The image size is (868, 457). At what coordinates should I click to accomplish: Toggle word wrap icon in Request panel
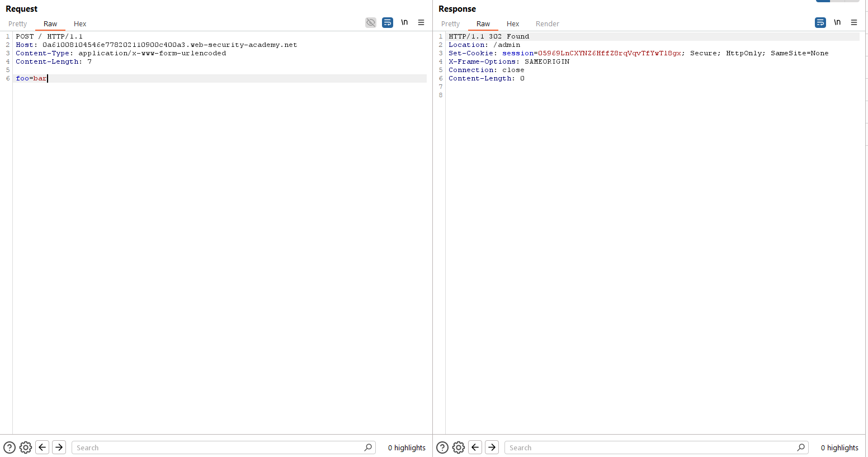[x=388, y=23]
